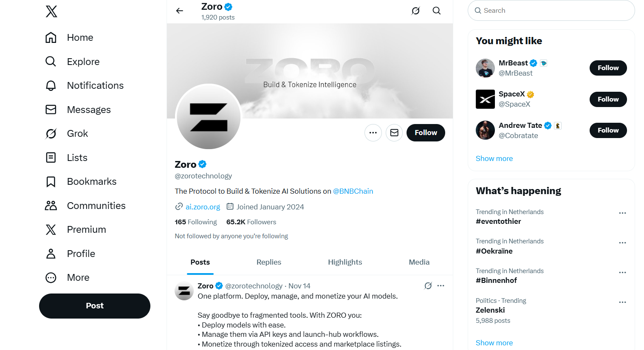Go back using the left arrow icon

tap(180, 11)
